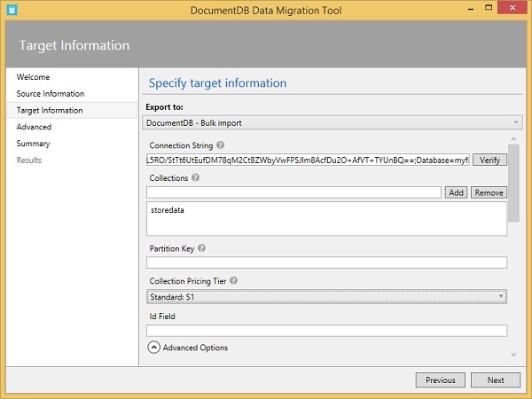The height and width of the screenshot is (399, 532).
Task: Jump to the Summary step
Action: (x=33, y=144)
